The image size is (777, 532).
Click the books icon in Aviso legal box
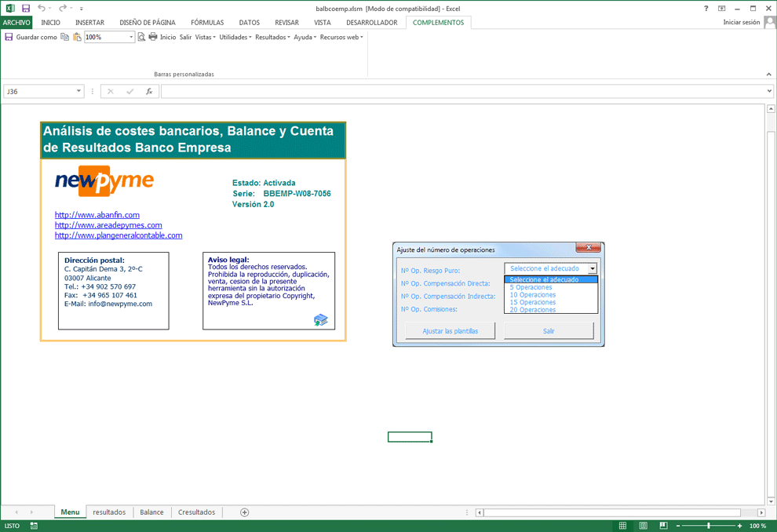click(x=321, y=320)
